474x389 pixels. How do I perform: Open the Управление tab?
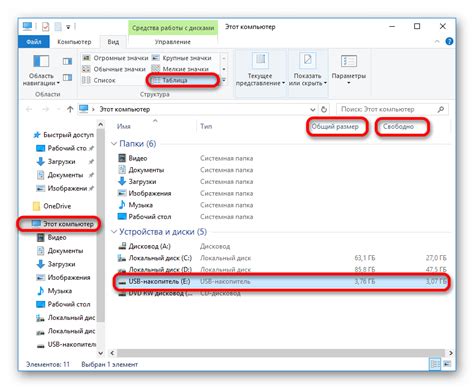(x=172, y=42)
